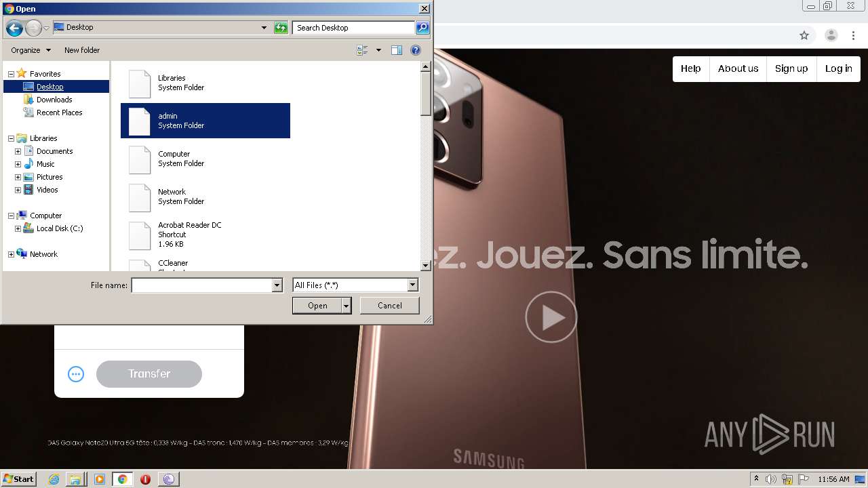Image resolution: width=868 pixels, height=488 pixels.
Task: Click the Log in link
Action: pyautogui.click(x=839, y=68)
